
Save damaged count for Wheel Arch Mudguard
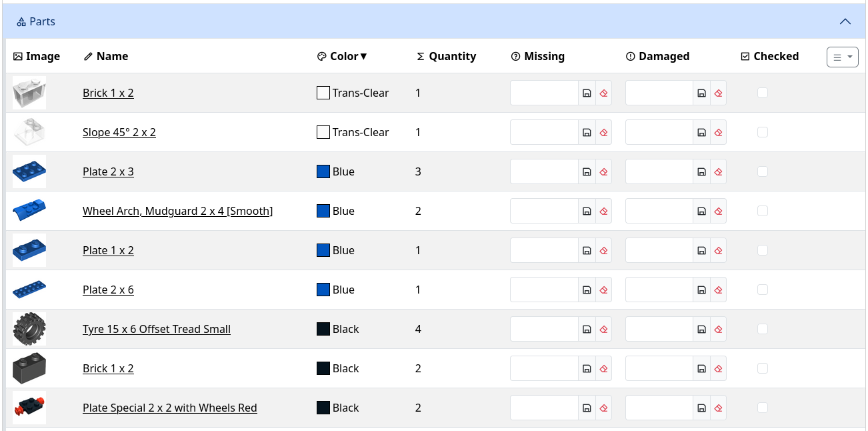(x=702, y=211)
